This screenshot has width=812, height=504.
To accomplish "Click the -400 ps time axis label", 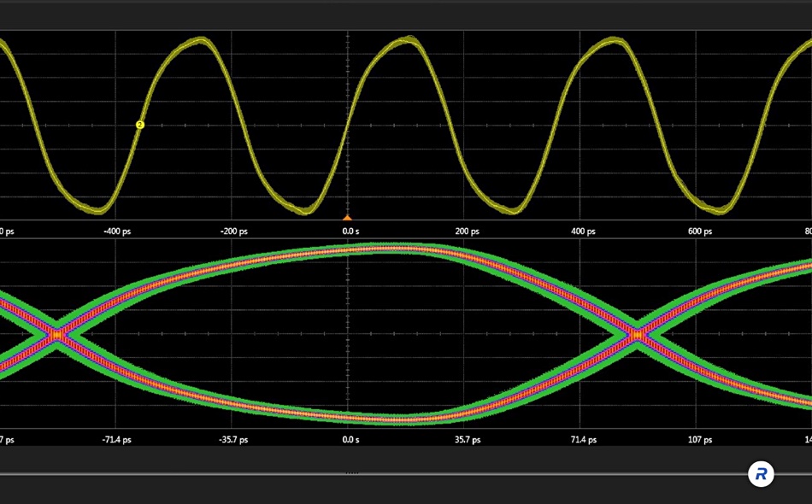I will [117, 231].
